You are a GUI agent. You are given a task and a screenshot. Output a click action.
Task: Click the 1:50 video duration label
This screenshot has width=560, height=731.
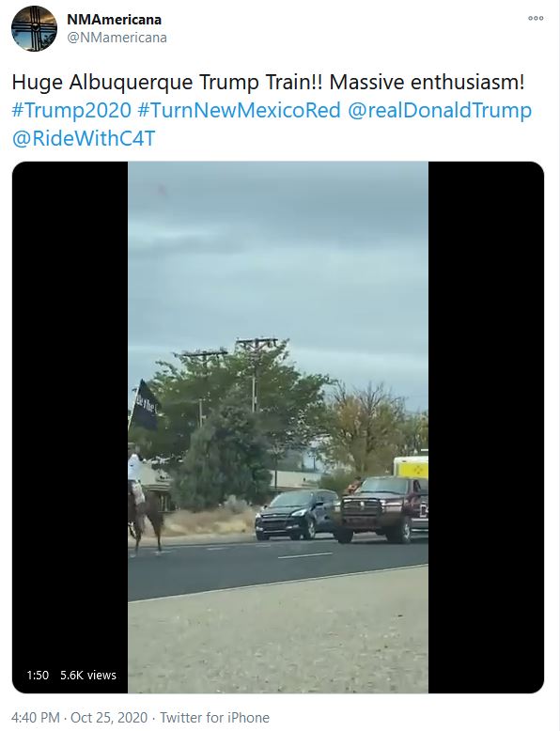[38, 675]
